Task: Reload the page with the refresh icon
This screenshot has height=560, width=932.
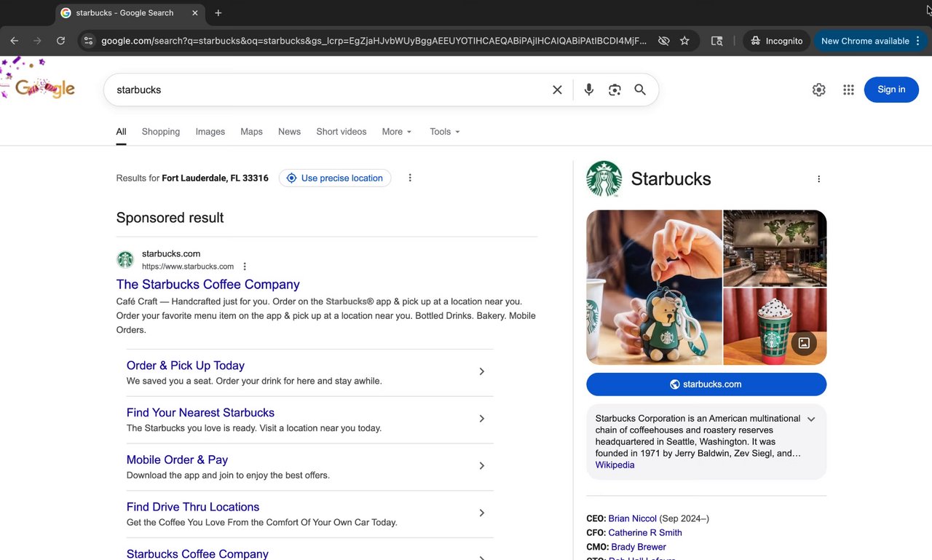Action: (60, 41)
